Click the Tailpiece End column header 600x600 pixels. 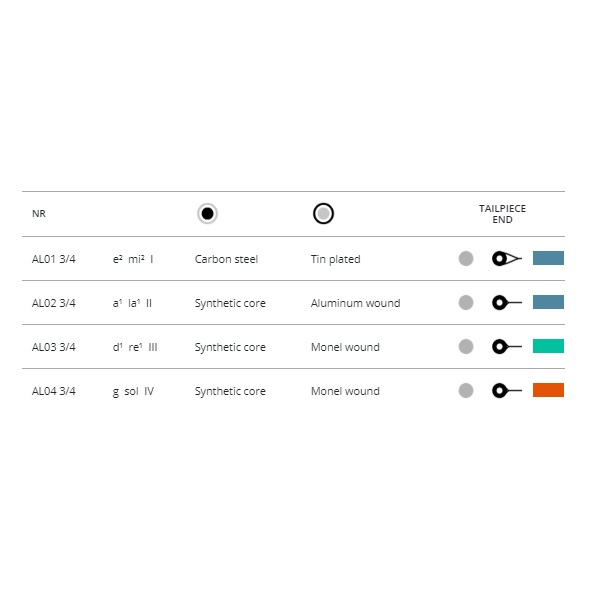click(502, 213)
